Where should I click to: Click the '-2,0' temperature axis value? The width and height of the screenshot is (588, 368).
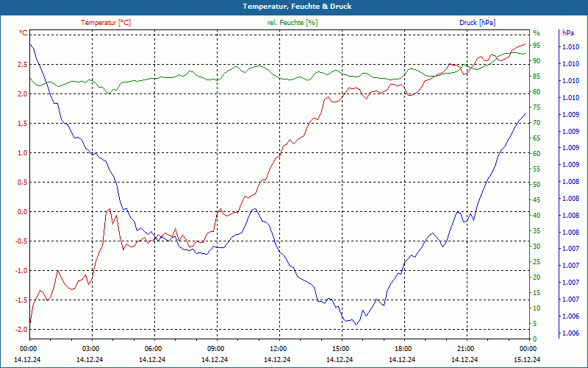[21, 329]
